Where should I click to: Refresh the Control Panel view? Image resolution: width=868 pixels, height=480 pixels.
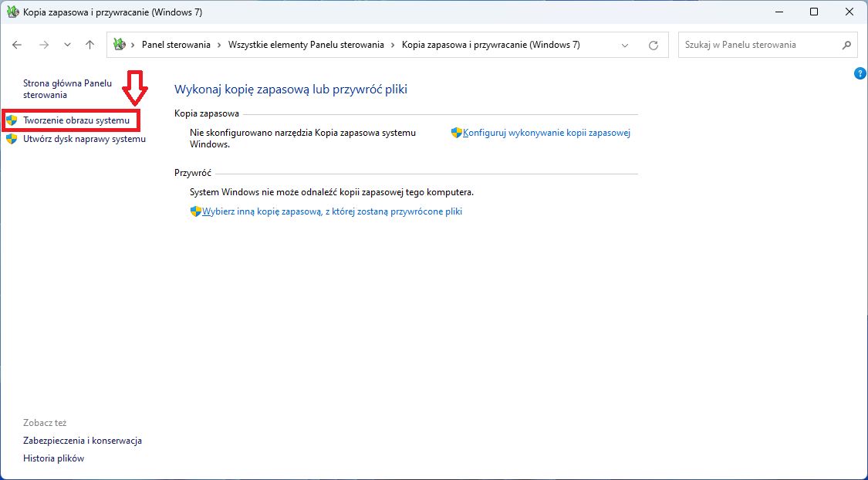[x=654, y=46]
